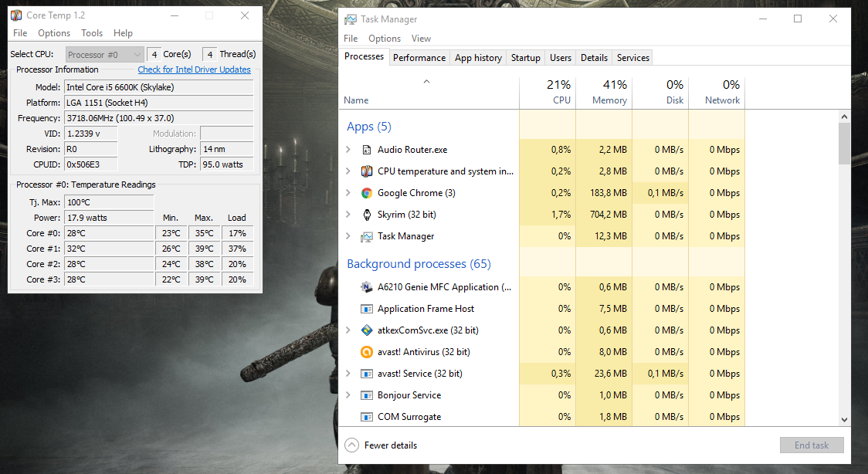
Task: Click Check for Intel Driver Updates link
Action: point(194,69)
